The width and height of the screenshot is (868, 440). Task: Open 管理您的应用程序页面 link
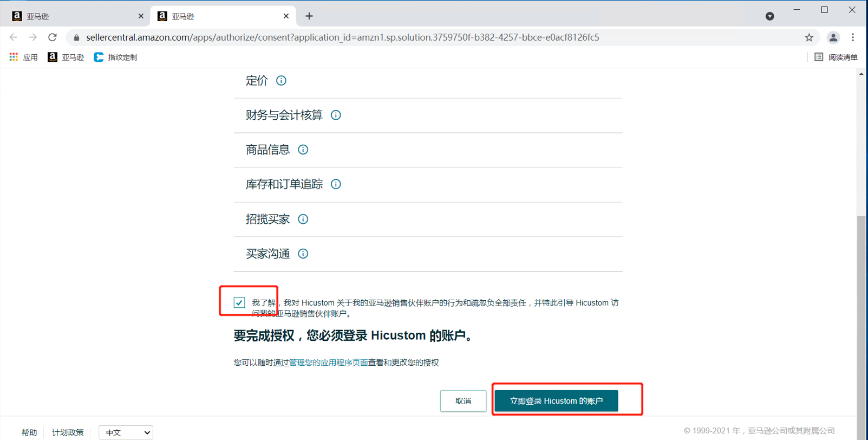click(328, 363)
